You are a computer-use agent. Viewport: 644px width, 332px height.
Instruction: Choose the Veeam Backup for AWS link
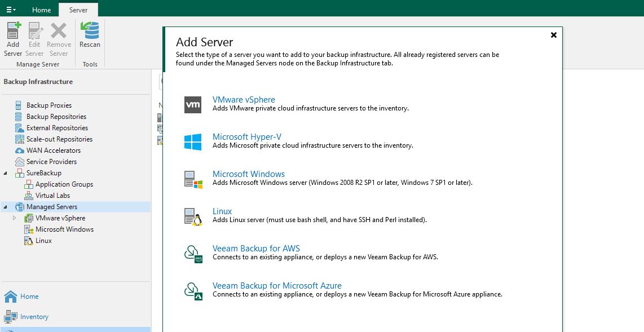tap(256, 249)
